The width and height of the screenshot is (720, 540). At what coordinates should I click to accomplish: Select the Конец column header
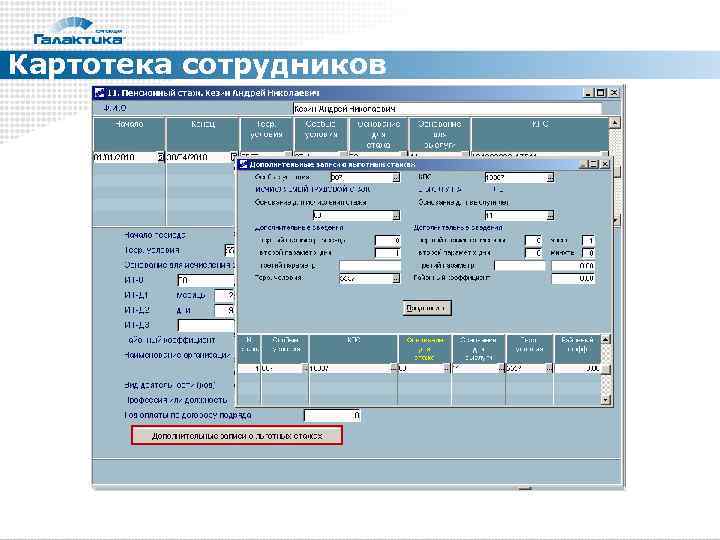(x=202, y=134)
